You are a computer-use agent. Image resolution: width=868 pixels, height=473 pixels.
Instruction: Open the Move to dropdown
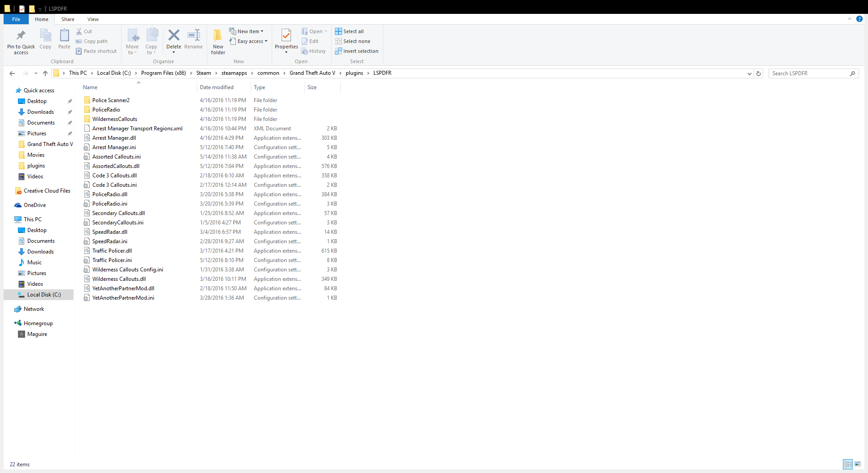click(x=132, y=42)
